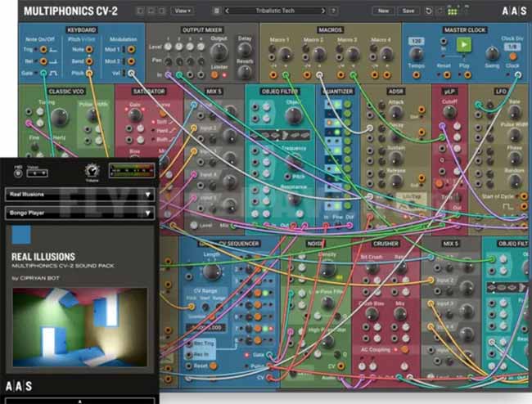Viewport: 532px width, 404px height.
Task: Toggle the right panel layout icon
Action: (x=162, y=11)
